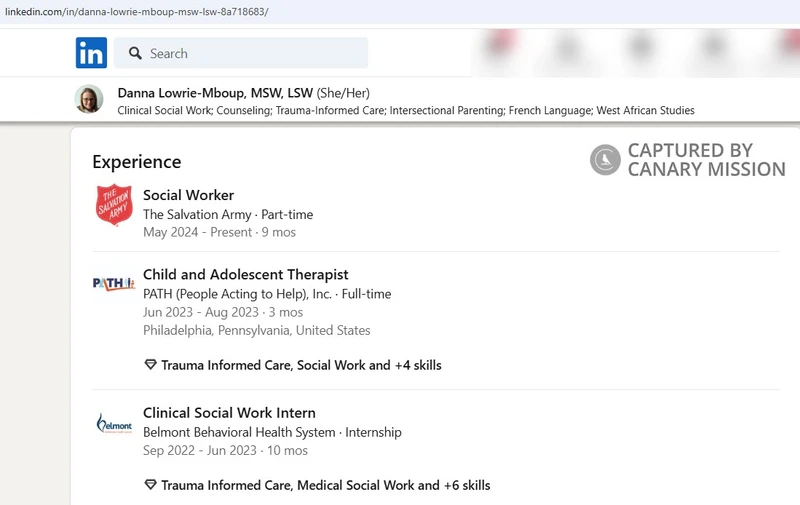800x505 pixels.
Task: Click the headline starting Clinical Social Work
Action: [406, 111]
